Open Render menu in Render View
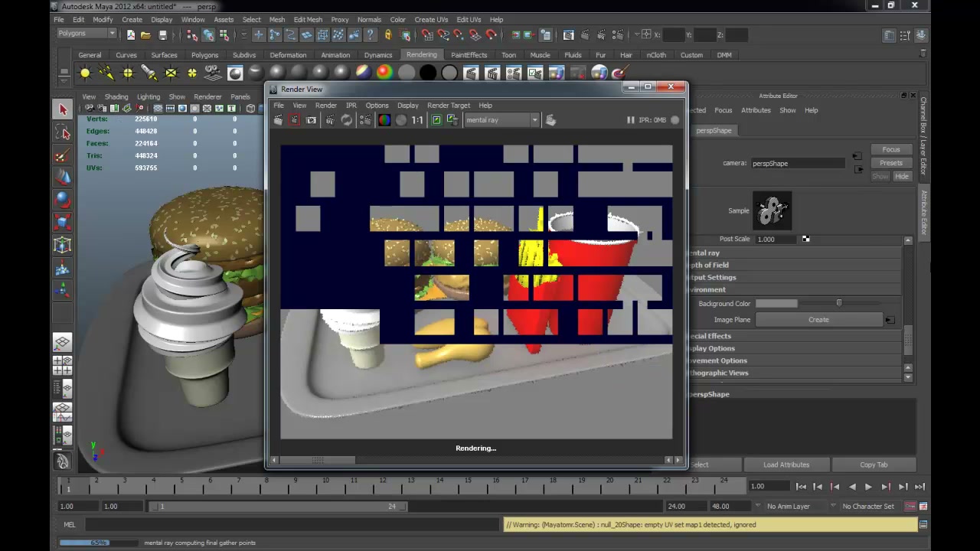The image size is (980, 551). 325,106
